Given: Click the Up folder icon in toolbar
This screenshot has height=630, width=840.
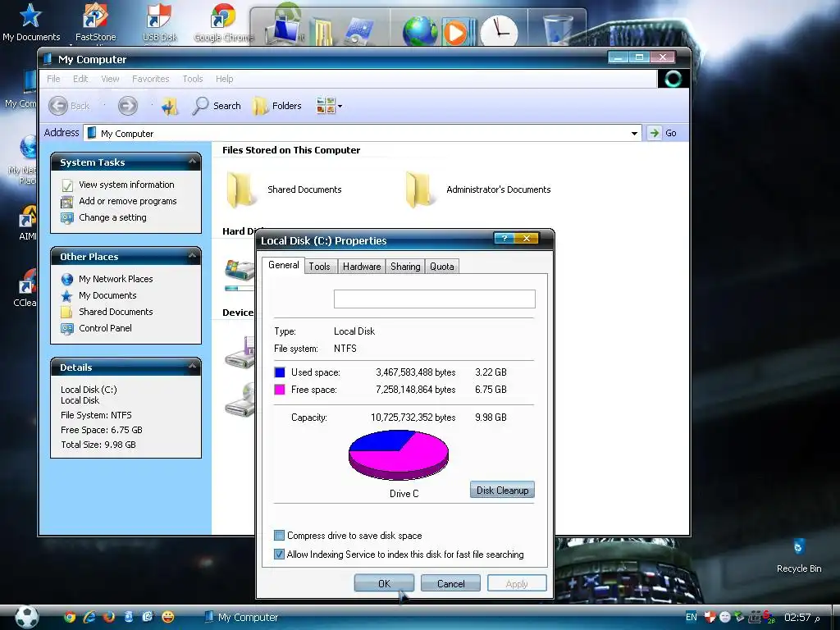Looking at the screenshot, I should coord(170,106).
